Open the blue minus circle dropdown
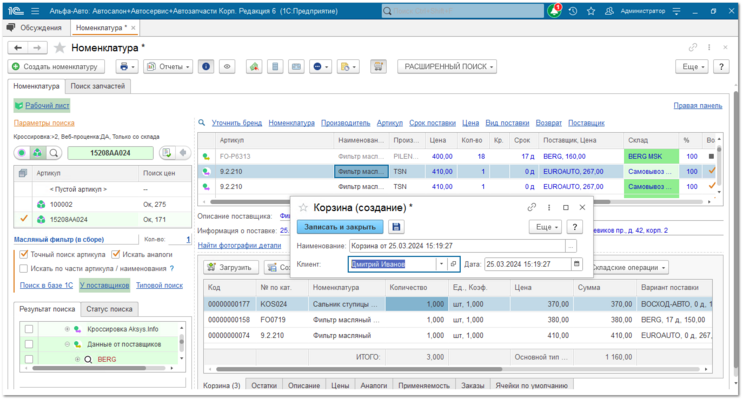This screenshot has width=743, height=400. pyautogui.click(x=321, y=67)
